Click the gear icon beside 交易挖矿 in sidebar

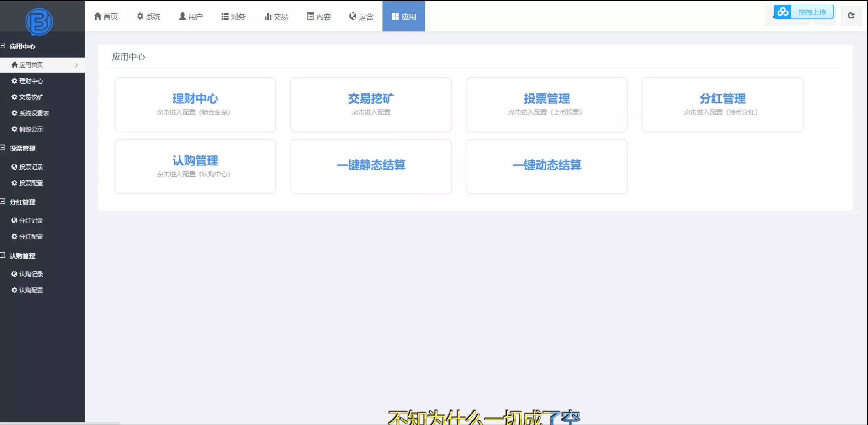pyautogui.click(x=15, y=97)
